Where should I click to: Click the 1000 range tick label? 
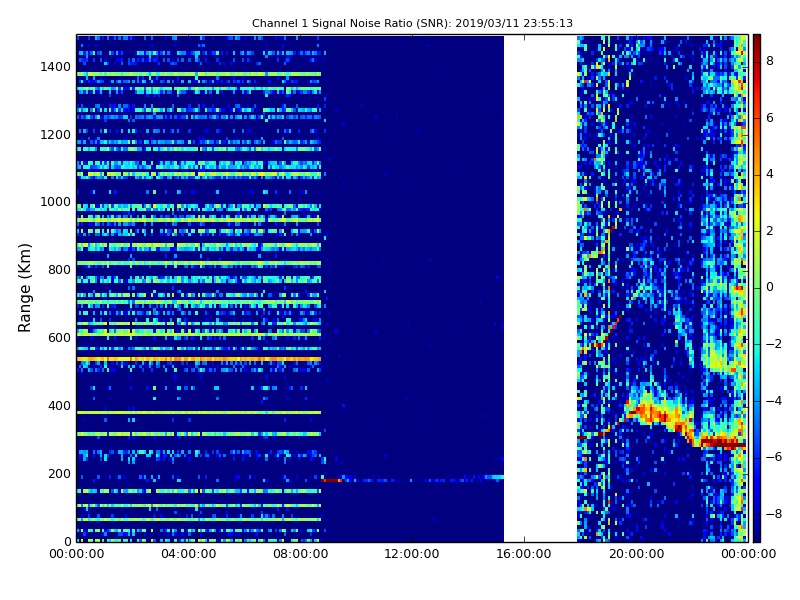coord(56,202)
